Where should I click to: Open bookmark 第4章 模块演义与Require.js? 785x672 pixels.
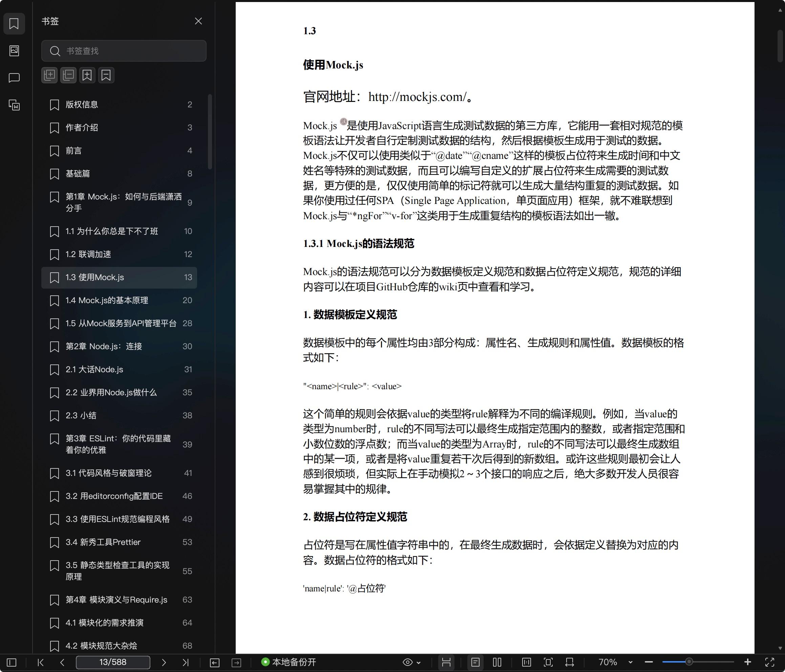click(119, 600)
